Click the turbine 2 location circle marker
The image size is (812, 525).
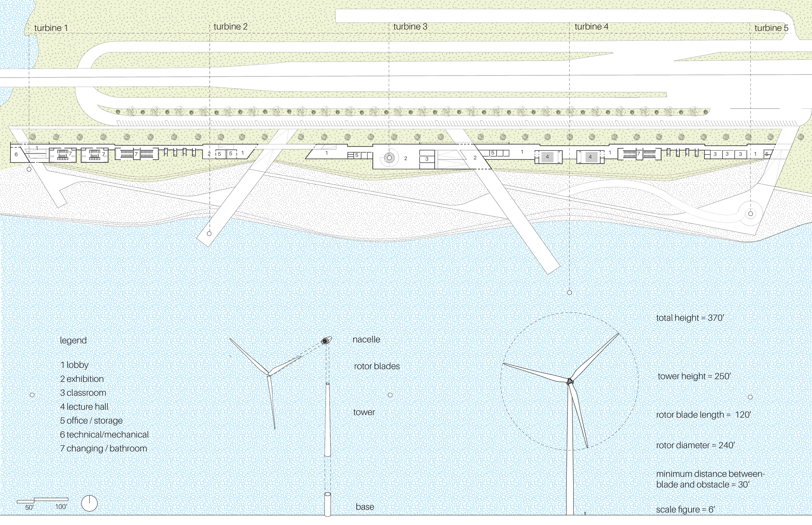point(209,234)
